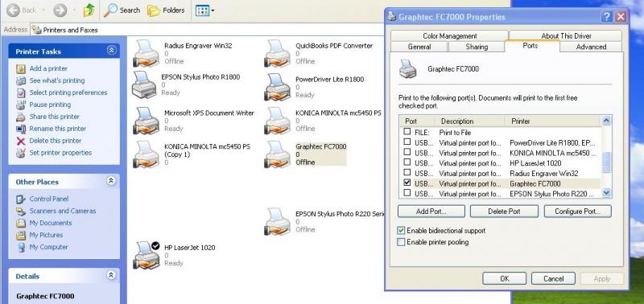644x304 pixels.
Task: Check the KONICA MINOLTA mc5450 USB port
Action: [407, 152]
